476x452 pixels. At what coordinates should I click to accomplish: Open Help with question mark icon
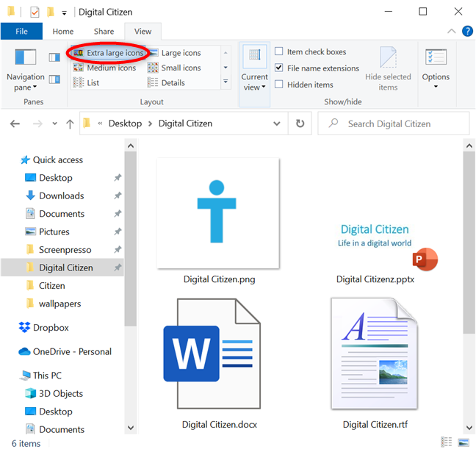click(x=467, y=31)
